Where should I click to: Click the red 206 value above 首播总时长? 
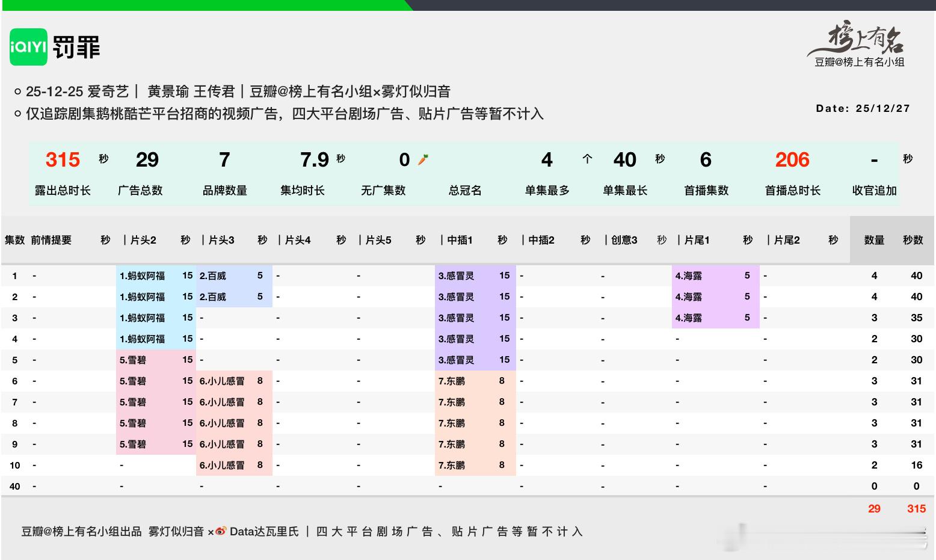coord(792,159)
